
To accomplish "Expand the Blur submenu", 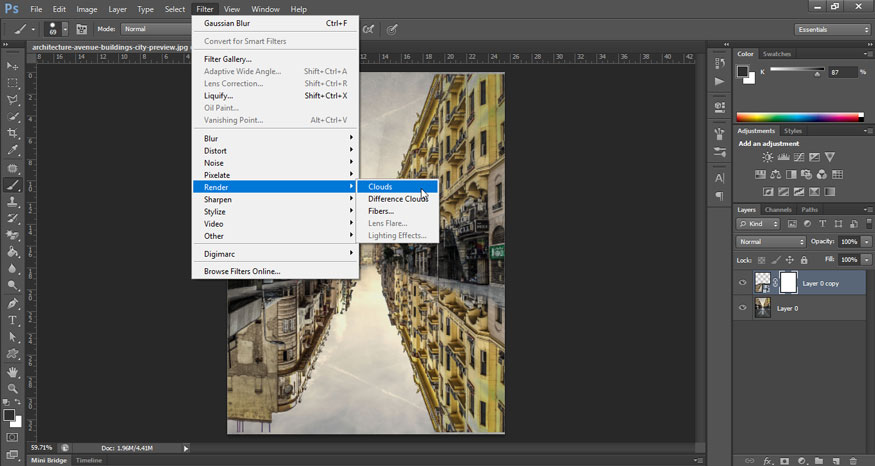I will [x=275, y=138].
